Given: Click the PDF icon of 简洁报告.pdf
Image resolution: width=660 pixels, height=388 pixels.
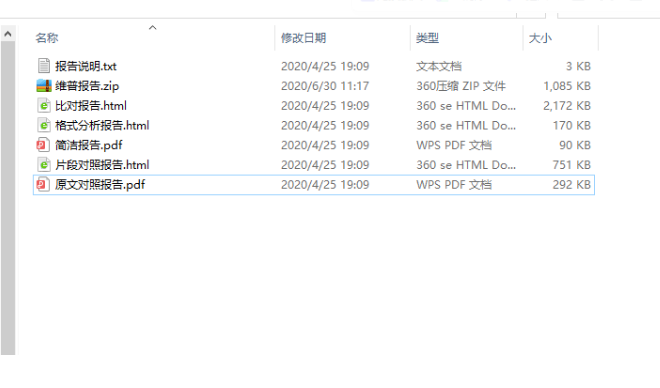Looking at the screenshot, I should (x=42, y=145).
